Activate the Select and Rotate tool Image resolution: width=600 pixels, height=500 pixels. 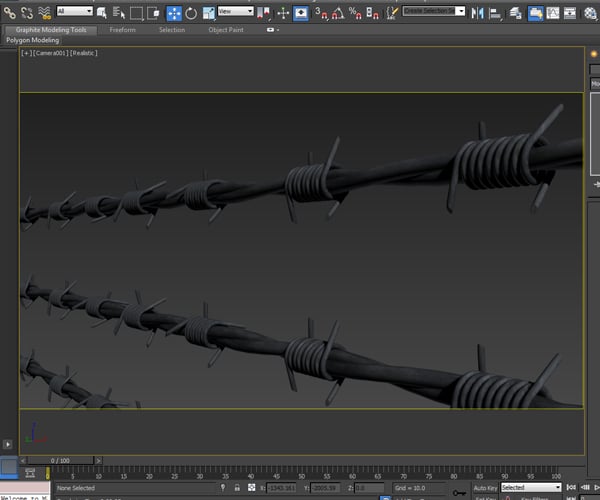coord(191,13)
